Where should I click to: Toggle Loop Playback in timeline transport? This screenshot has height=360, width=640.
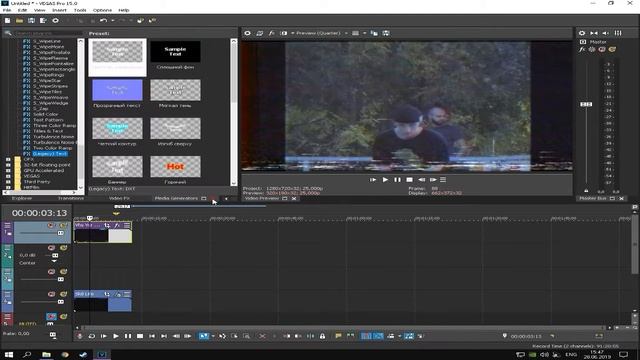click(x=92, y=336)
